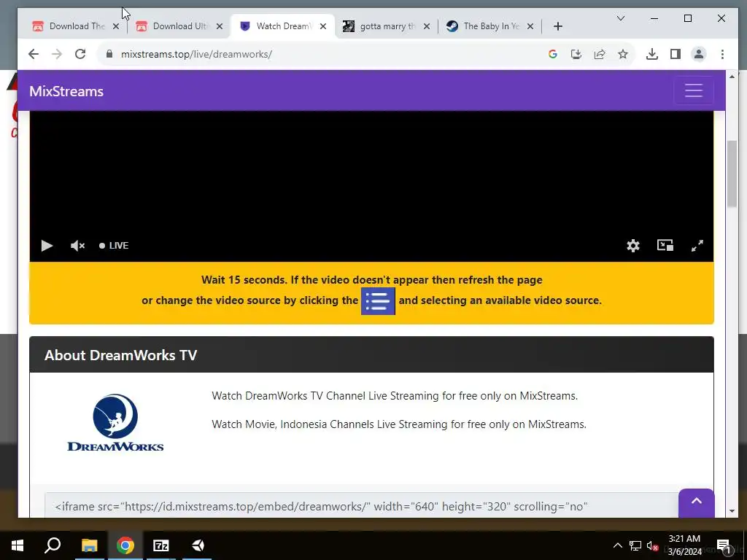Click the DreamWorks logo image
The image size is (747, 560).
pos(115,422)
